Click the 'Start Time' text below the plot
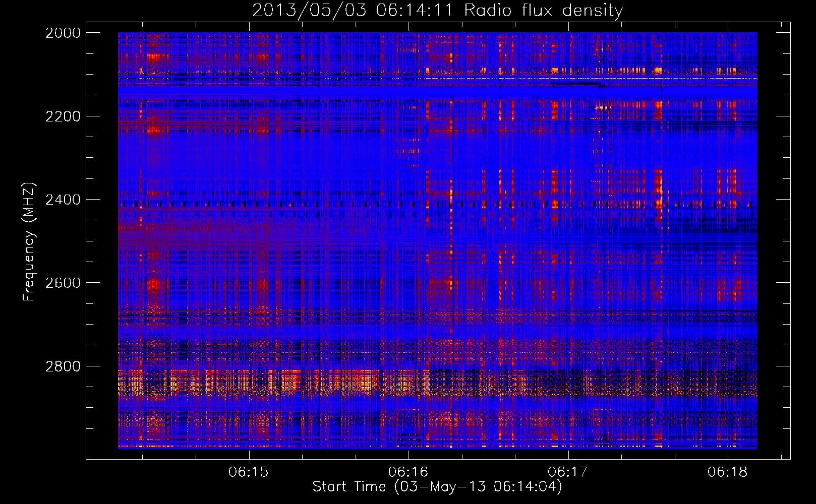 click(x=349, y=487)
